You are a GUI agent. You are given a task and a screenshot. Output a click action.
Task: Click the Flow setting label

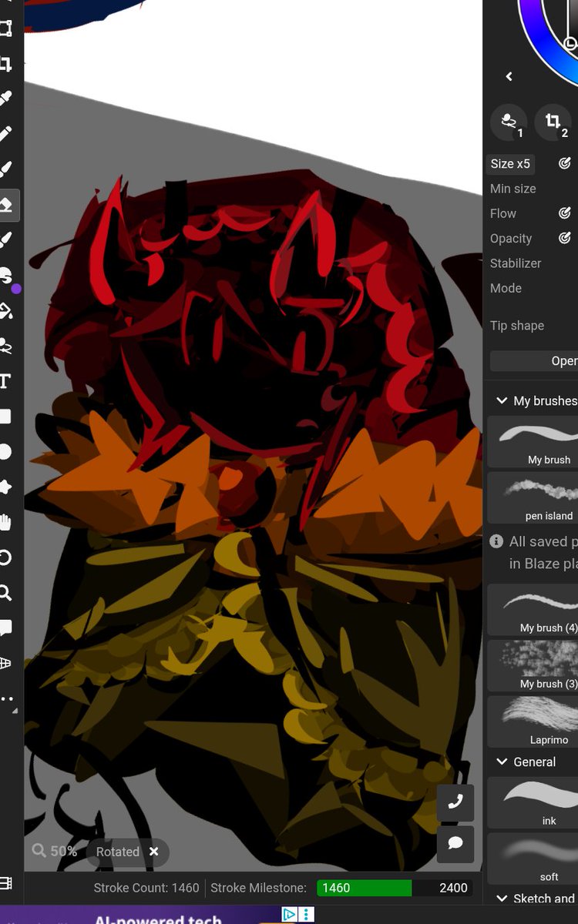click(503, 213)
